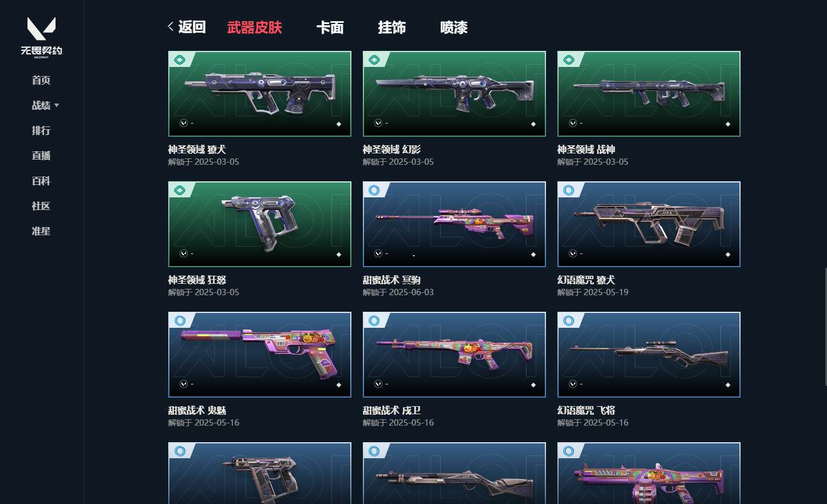Switch to the 卡面 tab

point(330,27)
